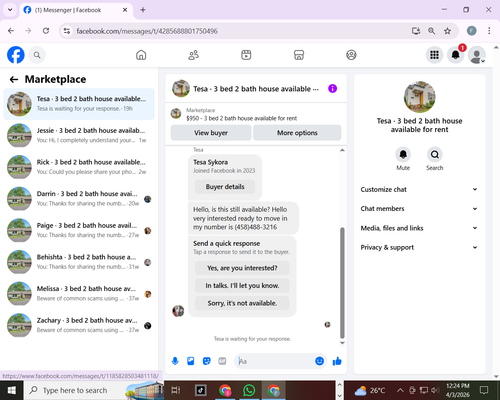Viewport: 500px width, 400px height.
Task: Open the Zachary conversation in the list
Action: point(79,325)
